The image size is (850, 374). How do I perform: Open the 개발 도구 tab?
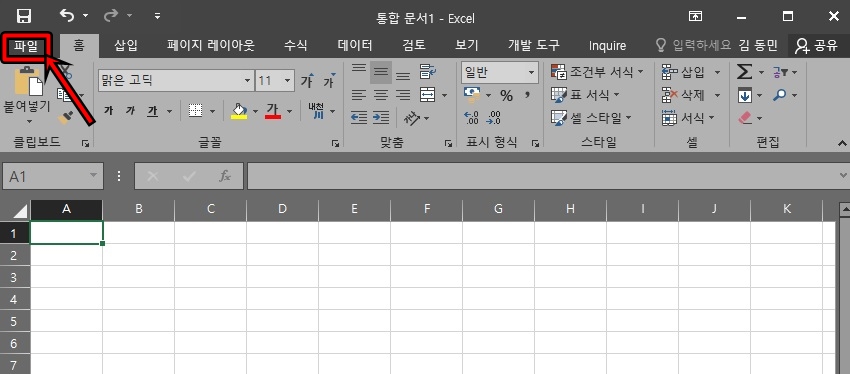(x=533, y=46)
